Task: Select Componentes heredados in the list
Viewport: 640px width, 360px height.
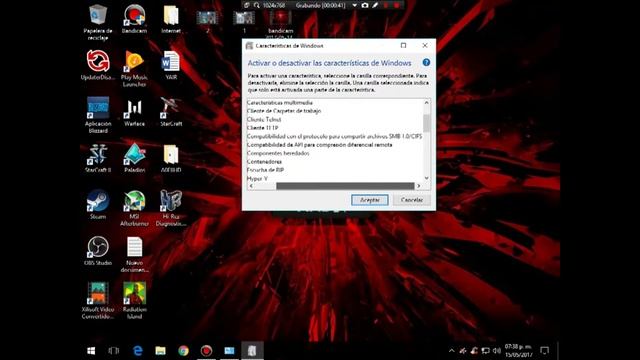Action: [278, 153]
